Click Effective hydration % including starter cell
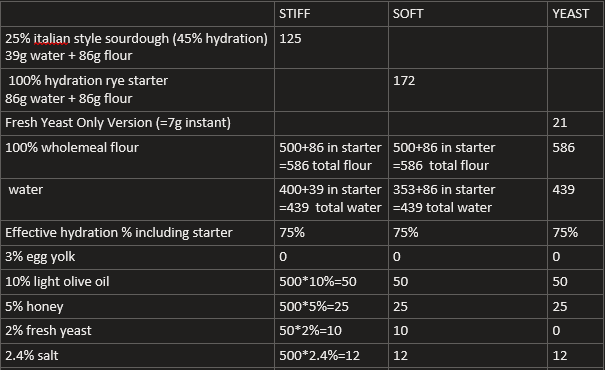The height and width of the screenshot is (370, 605). (x=137, y=233)
